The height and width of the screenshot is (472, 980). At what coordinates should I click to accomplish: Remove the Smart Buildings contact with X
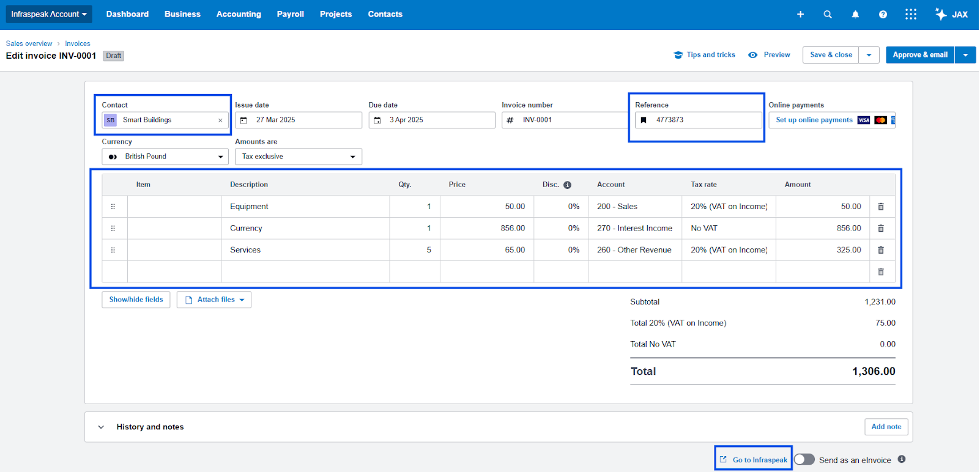pyautogui.click(x=220, y=120)
